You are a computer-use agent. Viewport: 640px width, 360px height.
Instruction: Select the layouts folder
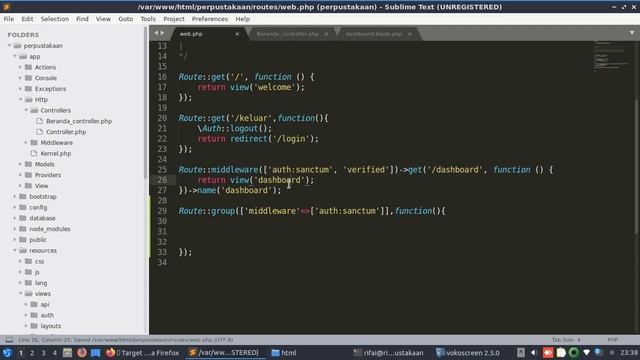[51, 326]
